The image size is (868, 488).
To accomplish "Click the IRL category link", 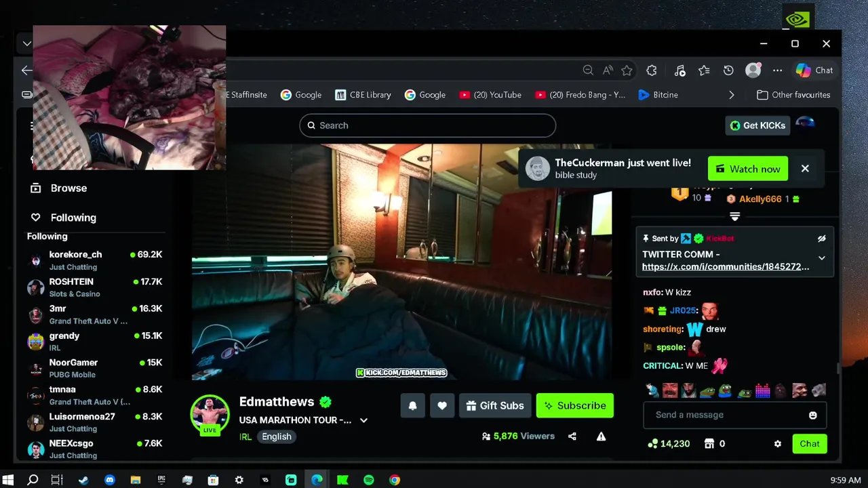I will [245, 437].
